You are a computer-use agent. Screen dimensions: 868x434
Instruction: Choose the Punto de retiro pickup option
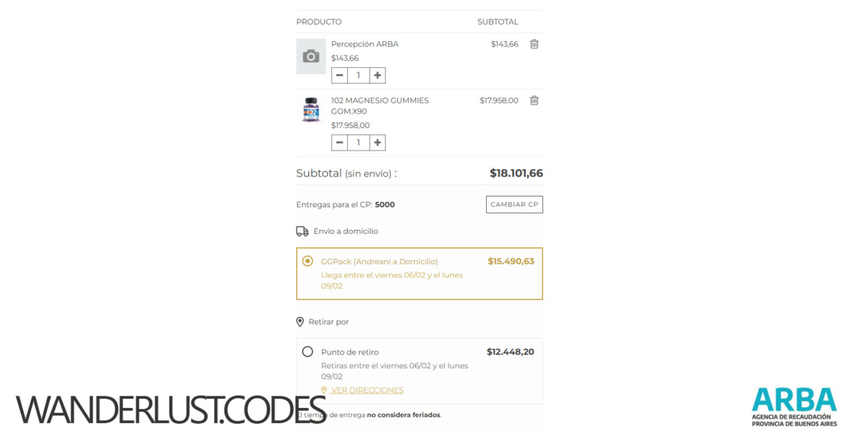307,352
